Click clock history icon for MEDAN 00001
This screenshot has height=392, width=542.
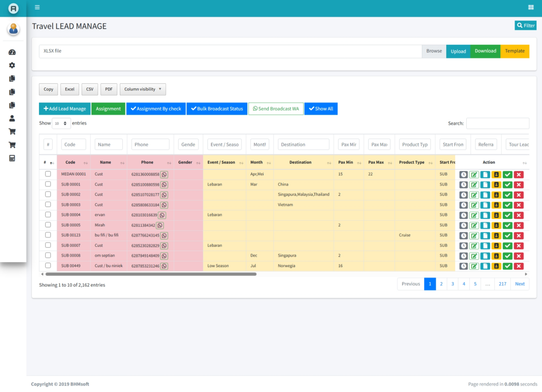(x=463, y=174)
